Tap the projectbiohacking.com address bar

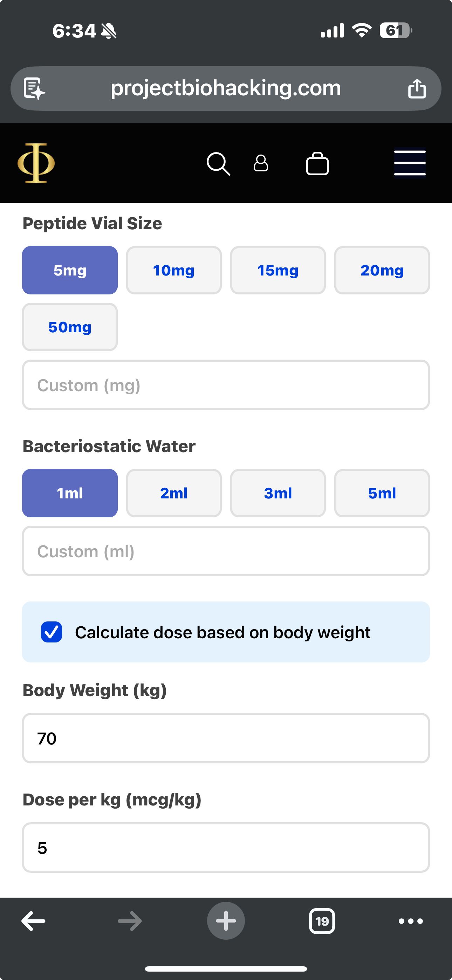[x=226, y=89]
